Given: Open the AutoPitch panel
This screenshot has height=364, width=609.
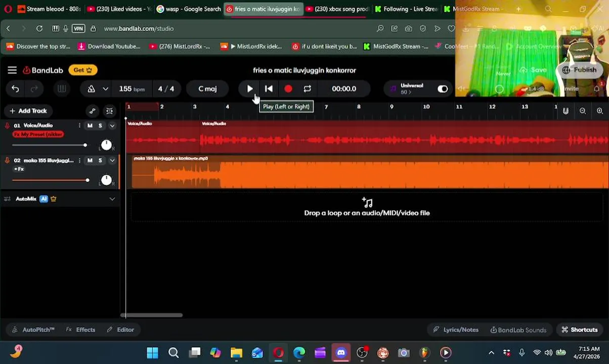Looking at the screenshot, I should 33,330.
